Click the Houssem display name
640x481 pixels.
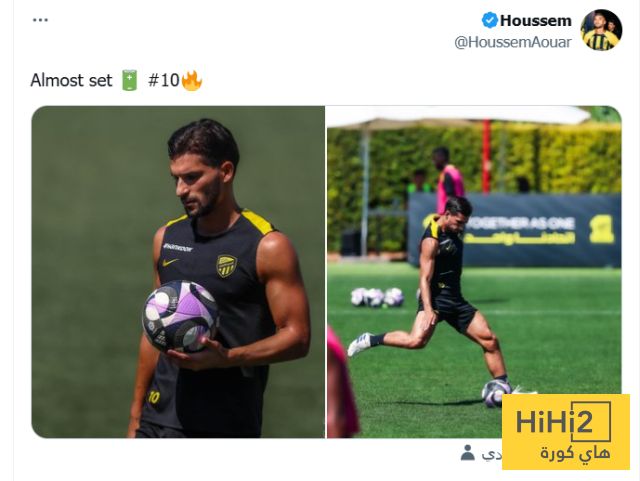(536, 20)
